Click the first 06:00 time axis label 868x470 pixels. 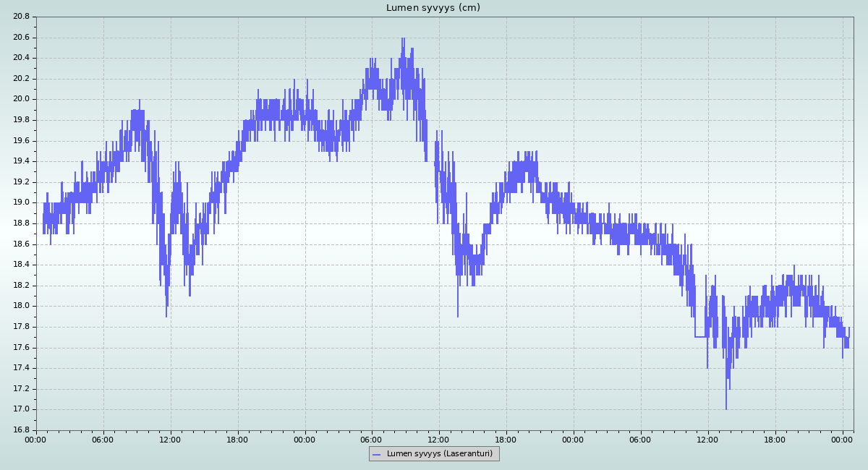click(103, 440)
